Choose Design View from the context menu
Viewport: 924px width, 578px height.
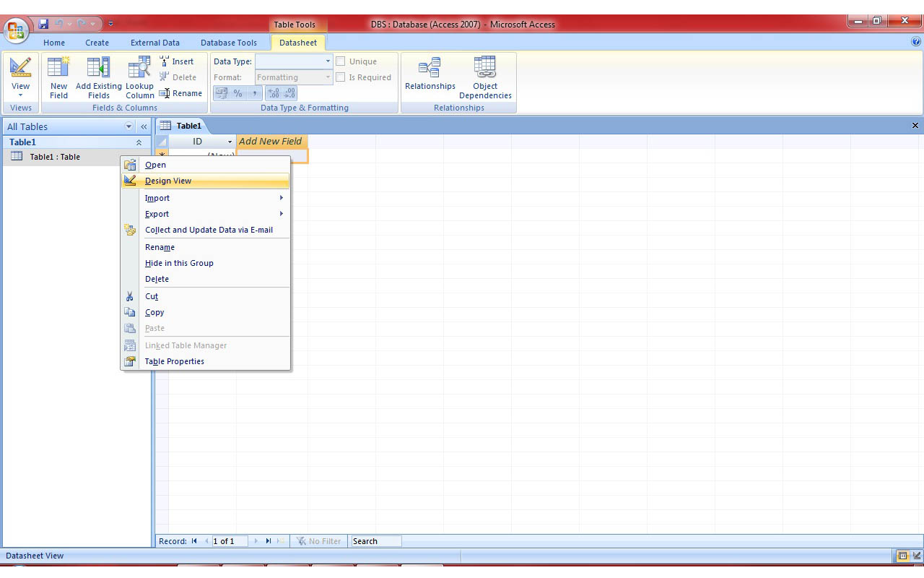(206, 181)
